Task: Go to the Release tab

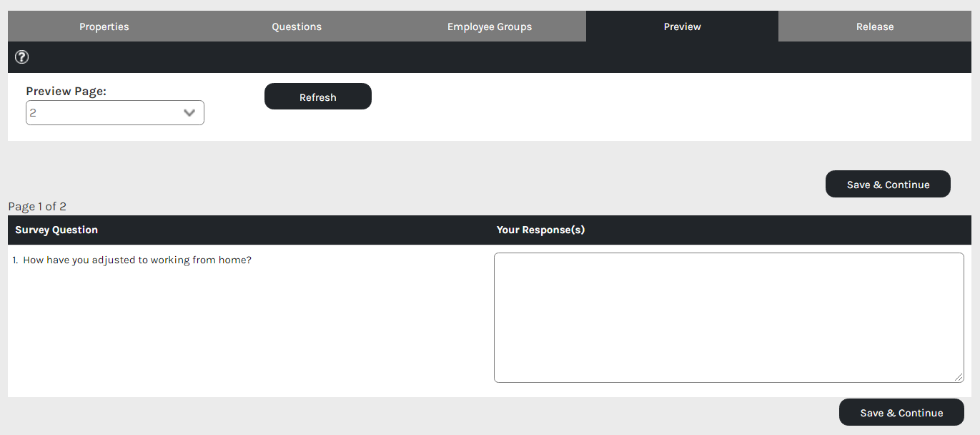Action: pos(875,26)
